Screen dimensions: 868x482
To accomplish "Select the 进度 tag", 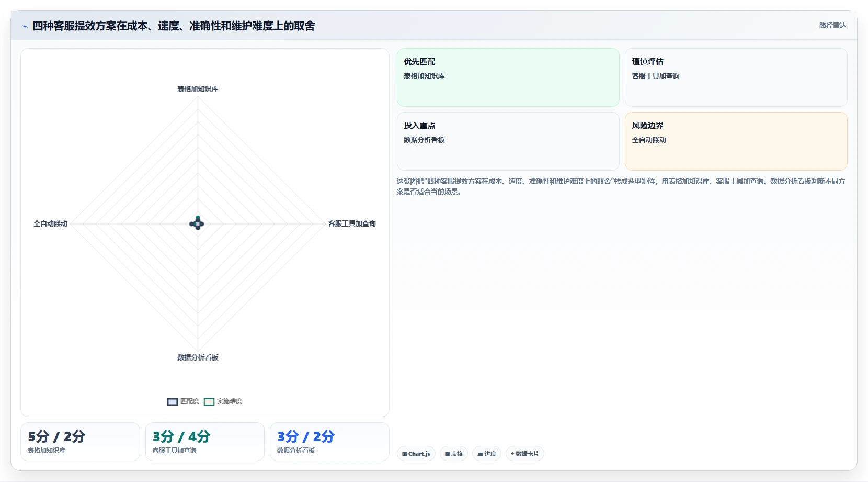I will coord(487,454).
